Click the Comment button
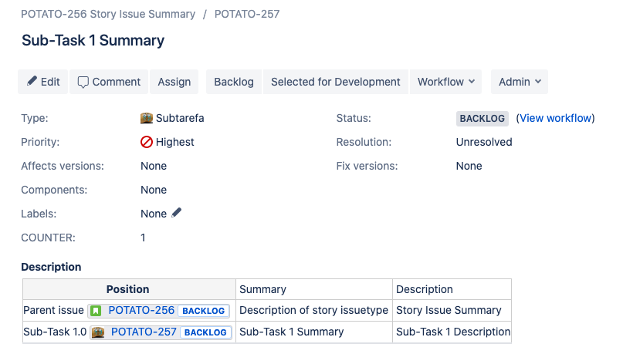This screenshot has width=623, height=364. (109, 82)
